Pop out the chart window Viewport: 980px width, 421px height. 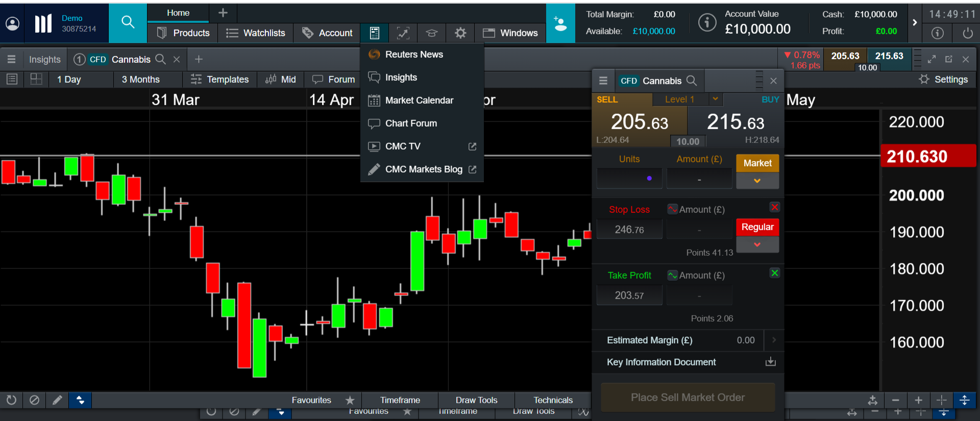[x=949, y=59]
